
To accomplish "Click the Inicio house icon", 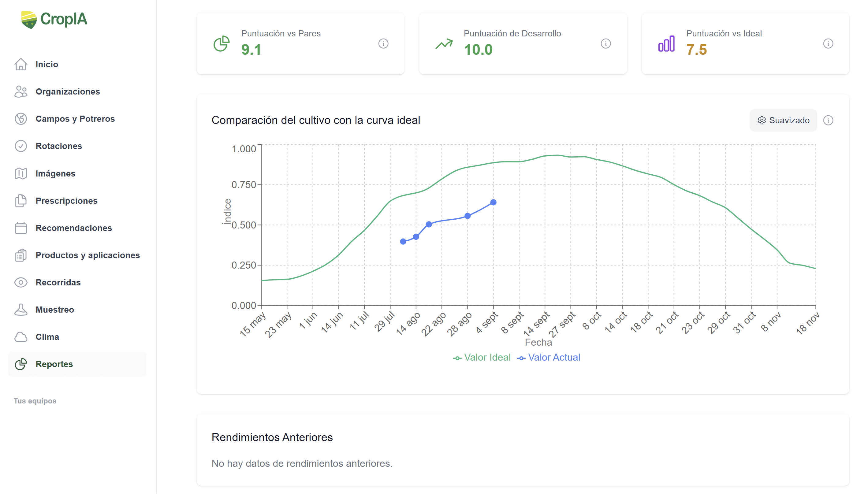I will pyautogui.click(x=21, y=64).
